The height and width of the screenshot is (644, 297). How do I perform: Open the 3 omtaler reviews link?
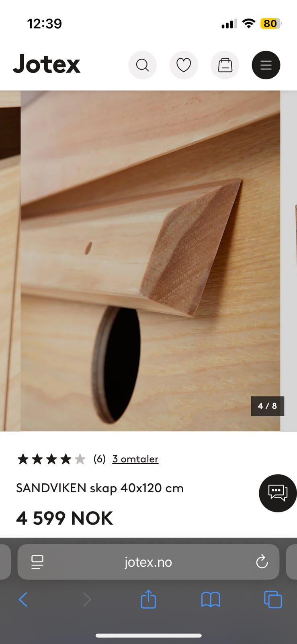pyautogui.click(x=135, y=459)
